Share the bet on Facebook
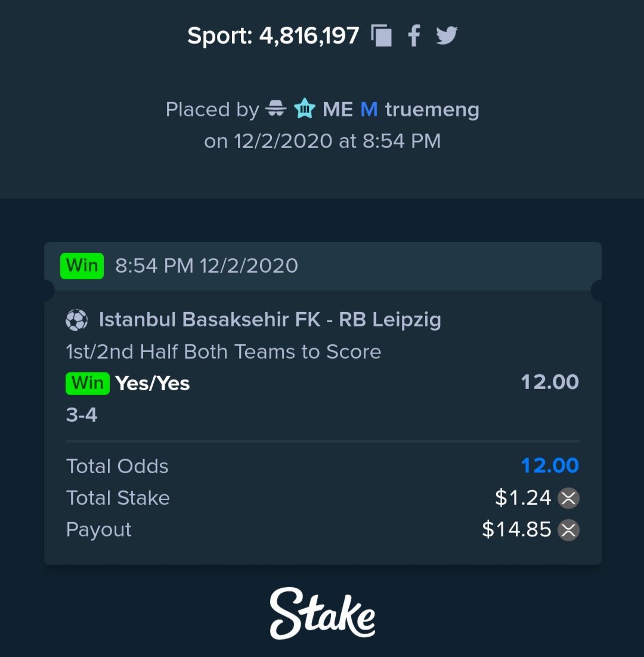644x657 pixels. coord(414,36)
